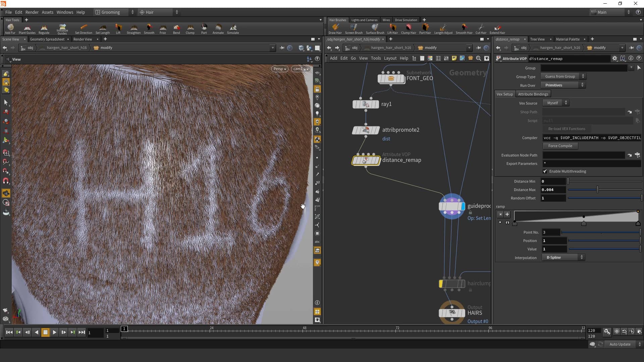Image resolution: width=644 pixels, height=362 pixels.
Task: Click the timeline Play forward button
Action: [x=54, y=332]
